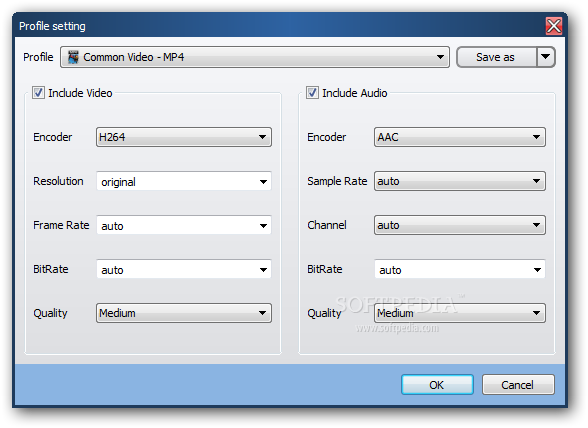The height and width of the screenshot is (428, 588).
Task: Click the Profile setting title text
Action: 52,26
